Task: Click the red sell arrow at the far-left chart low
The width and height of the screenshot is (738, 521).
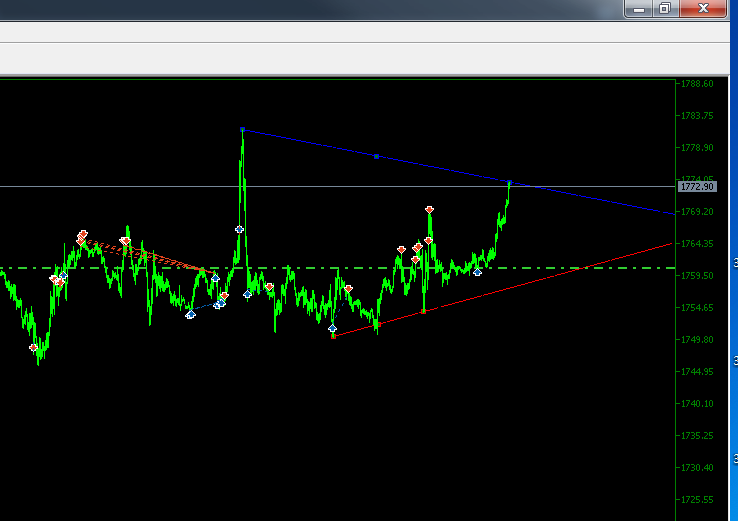Action: click(x=33, y=348)
